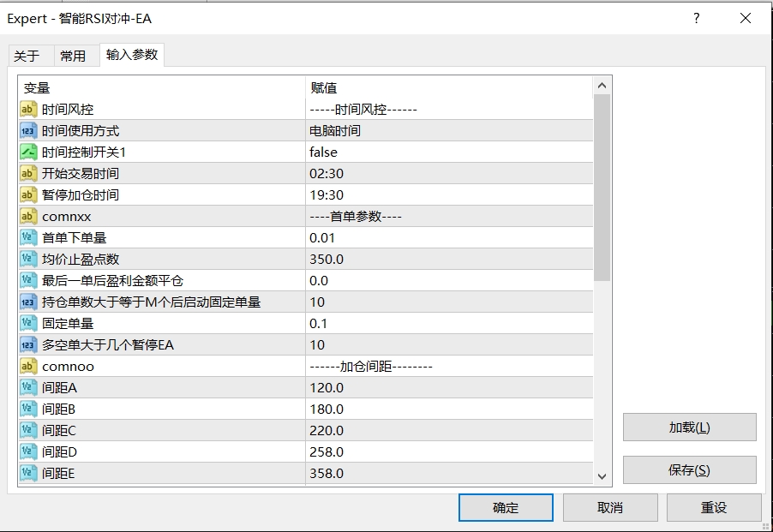Viewport: 773px width, 532px height.
Task: Click the string icon beside 开始交易时间
Action: coord(28,173)
